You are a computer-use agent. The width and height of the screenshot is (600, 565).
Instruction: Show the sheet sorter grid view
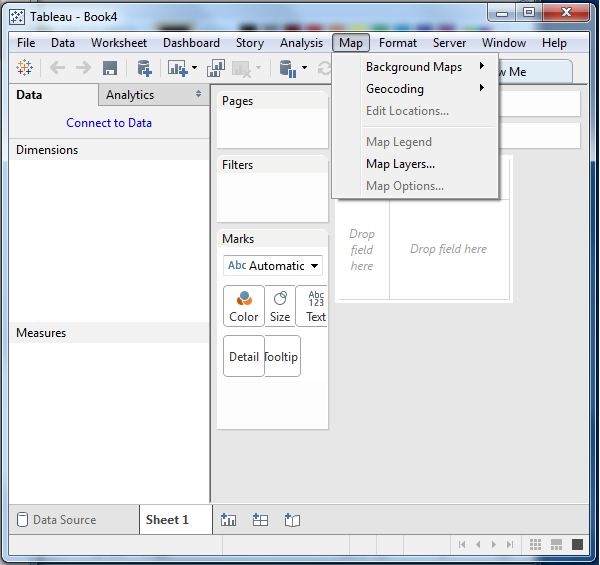tap(535, 544)
